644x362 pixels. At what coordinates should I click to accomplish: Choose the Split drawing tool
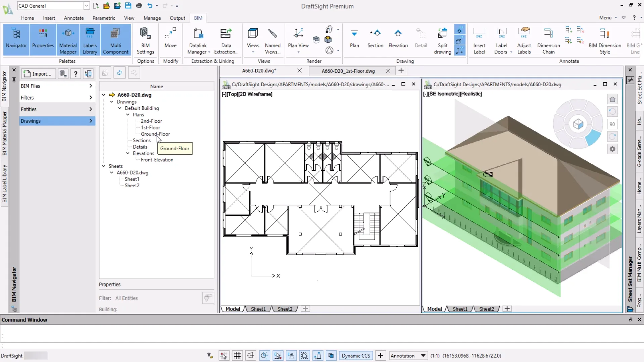442,40
